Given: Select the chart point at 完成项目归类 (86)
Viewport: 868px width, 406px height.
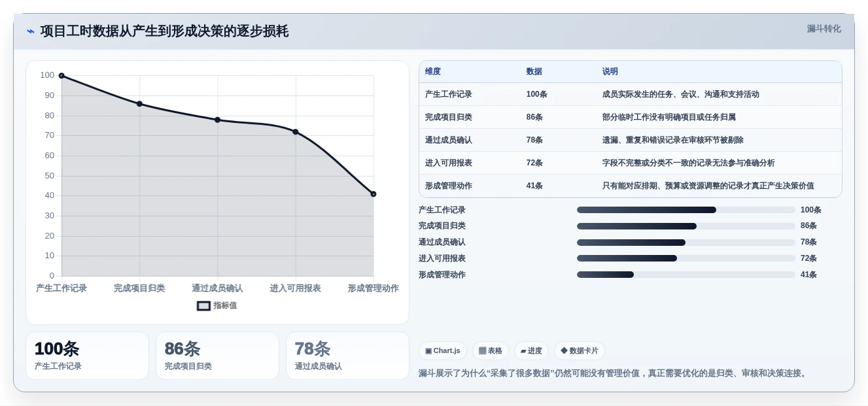Looking at the screenshot, I should tap(139, 104).
